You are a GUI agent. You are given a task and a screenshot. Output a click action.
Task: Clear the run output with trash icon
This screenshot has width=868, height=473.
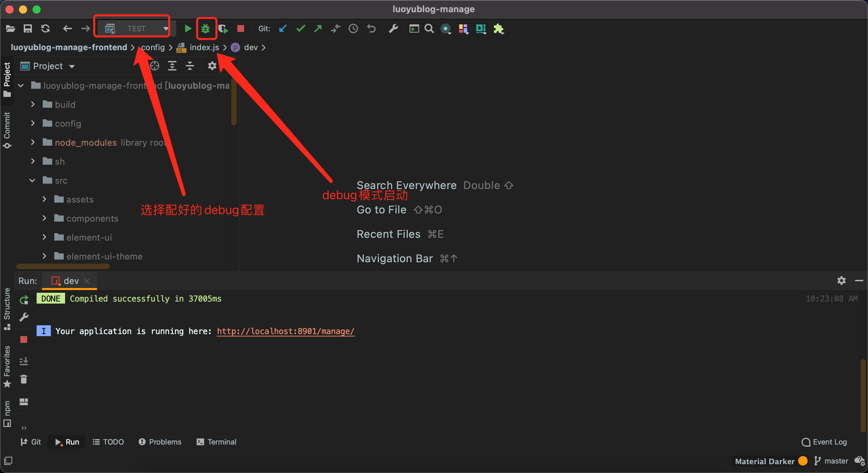pyautogui.click(x=24, y=379)
